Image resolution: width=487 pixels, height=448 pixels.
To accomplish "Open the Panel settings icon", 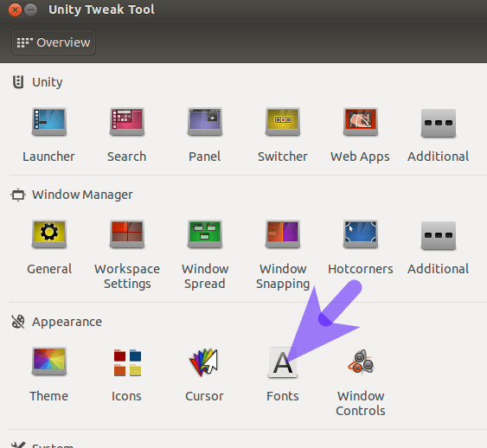I will click(205, 121).
